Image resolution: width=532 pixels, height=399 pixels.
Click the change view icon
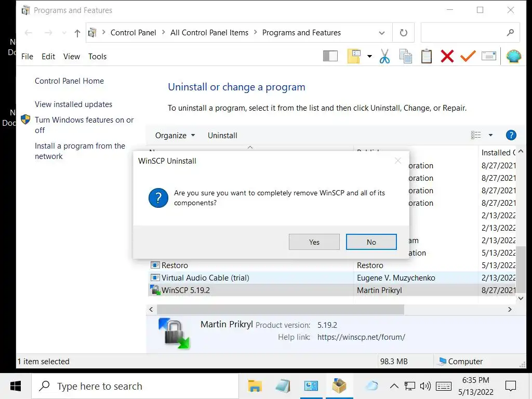click(476, 135)
